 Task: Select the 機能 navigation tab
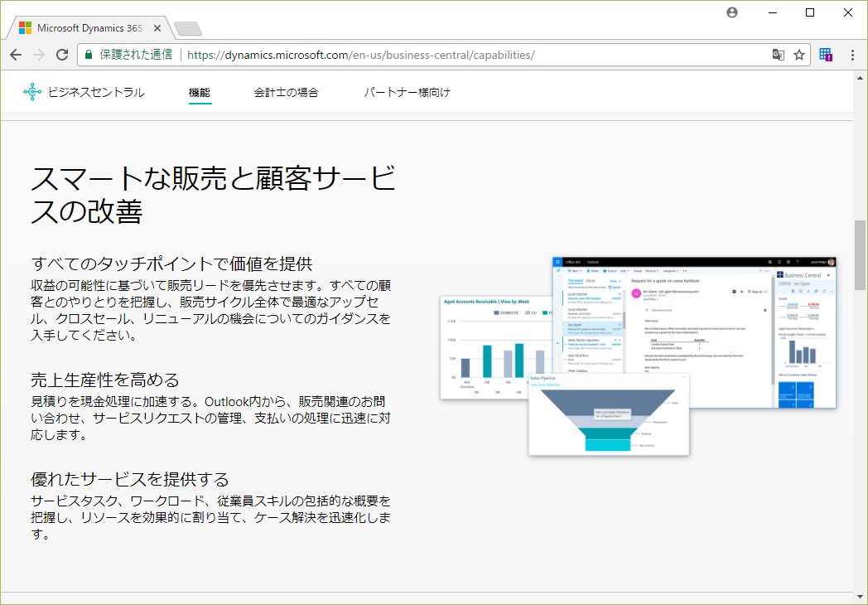(x=200, y=93)
